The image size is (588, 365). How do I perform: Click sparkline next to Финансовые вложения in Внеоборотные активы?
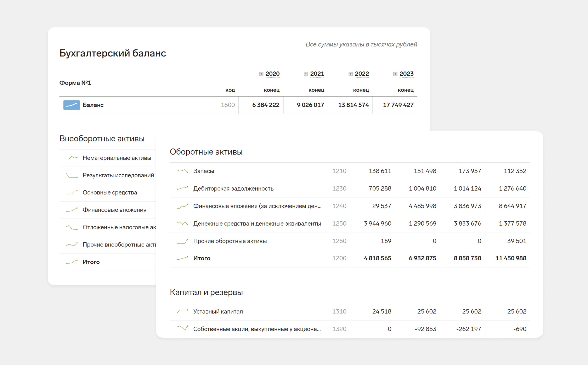(x=72, y=210)
